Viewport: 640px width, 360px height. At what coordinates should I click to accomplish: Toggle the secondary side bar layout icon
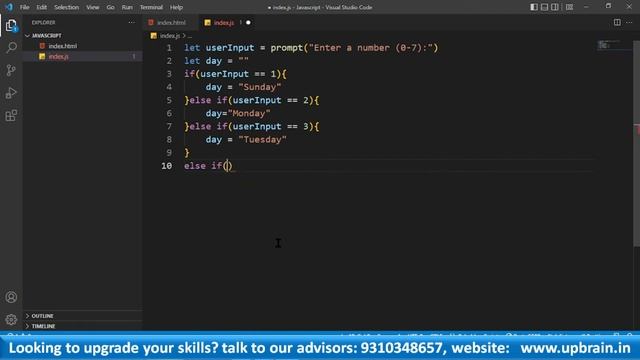tap(555, 7)
